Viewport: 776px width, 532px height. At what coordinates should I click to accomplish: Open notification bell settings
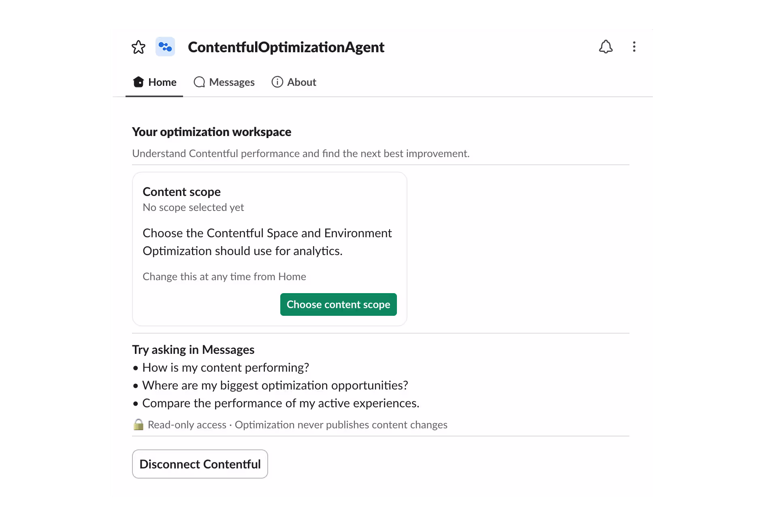click(x=605, y=47)
